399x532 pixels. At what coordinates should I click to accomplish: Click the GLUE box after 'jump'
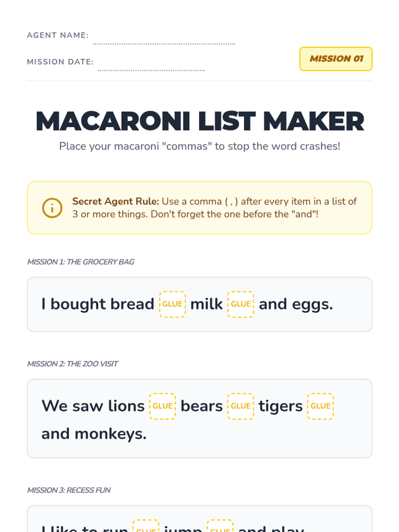point(220,526)
